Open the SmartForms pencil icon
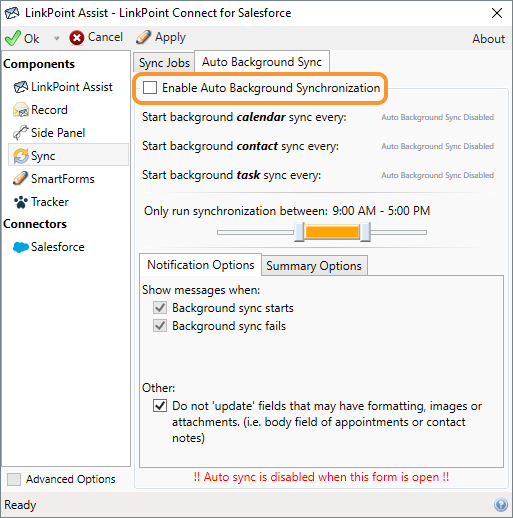Image resolution: width=513 pixels, height=518 pixels. pos(21,179)
